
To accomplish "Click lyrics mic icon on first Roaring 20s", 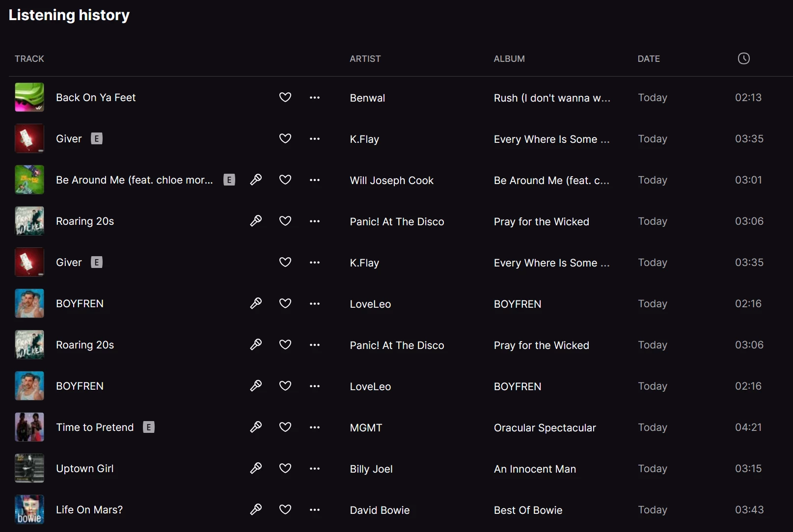I will (x=256, y=221).
